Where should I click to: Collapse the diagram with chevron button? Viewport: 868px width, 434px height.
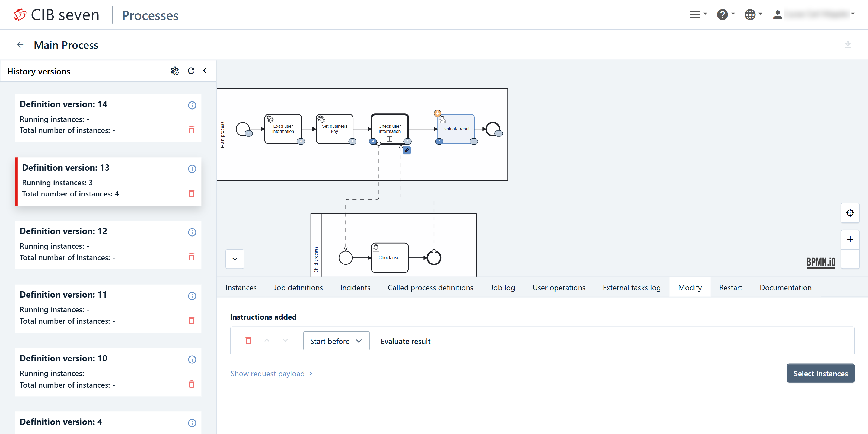tap(235, 259)
